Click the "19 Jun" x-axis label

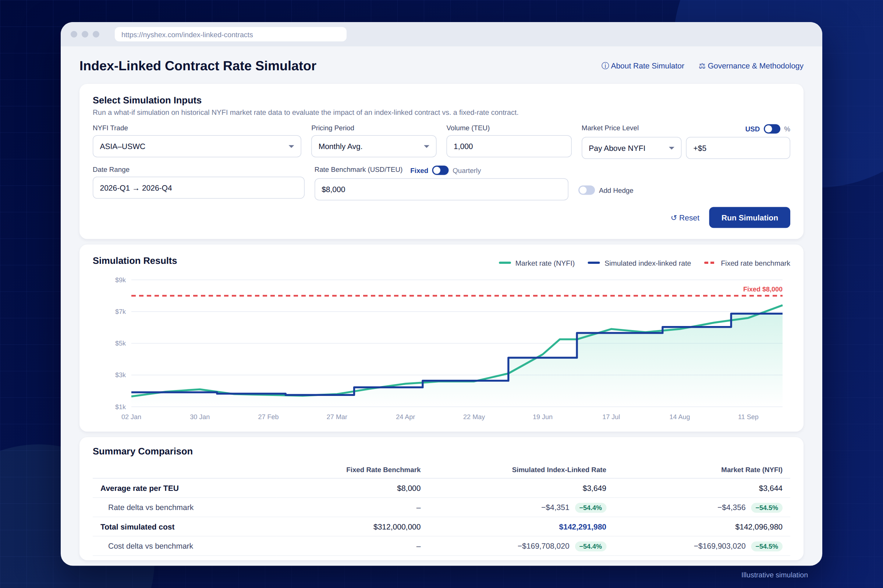point(542,417)
